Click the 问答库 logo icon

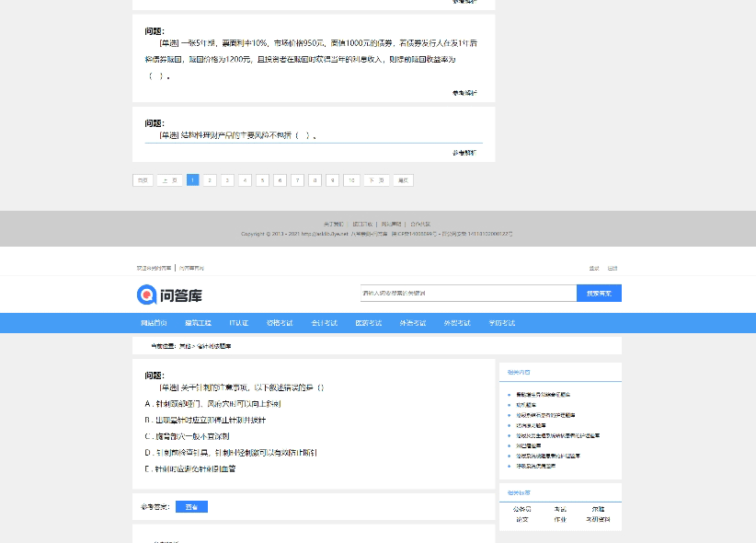pos(146,295)
